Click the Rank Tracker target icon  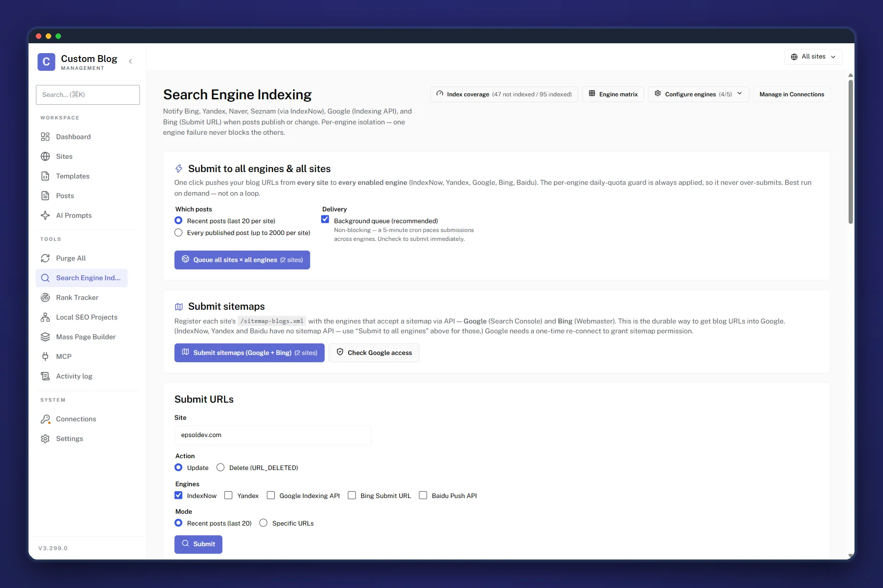[45, 297]
